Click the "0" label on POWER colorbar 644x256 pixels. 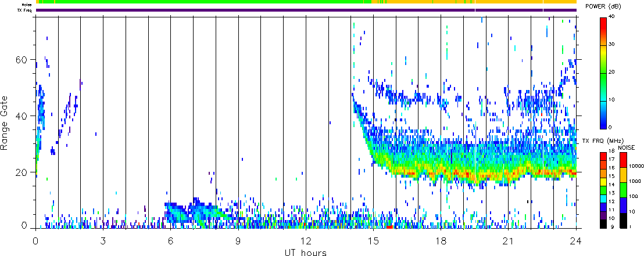pos(610,127)
